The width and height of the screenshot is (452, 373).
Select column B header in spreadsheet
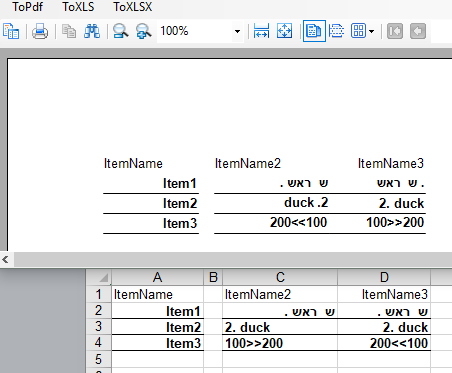click(x=213, y=277)
